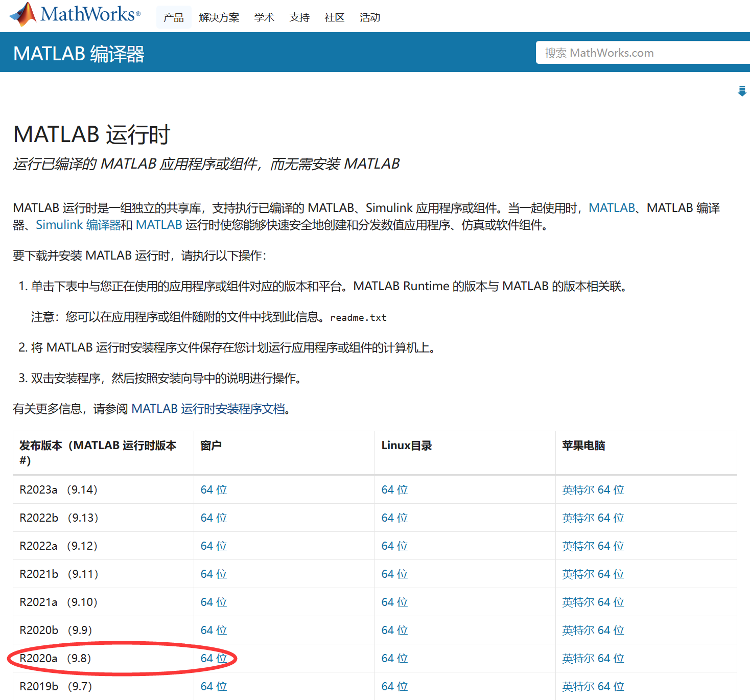Download R2020a (9.8) Windows 64 位
Image resolution: width=750 pixels, height=700 pixels.
(x=214, y=658)
